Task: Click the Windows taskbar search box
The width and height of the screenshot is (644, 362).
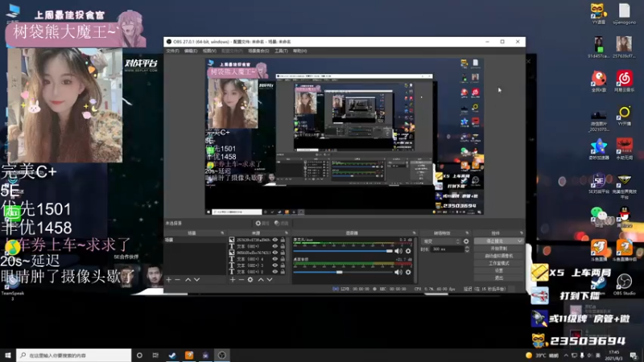Action: 74,355
